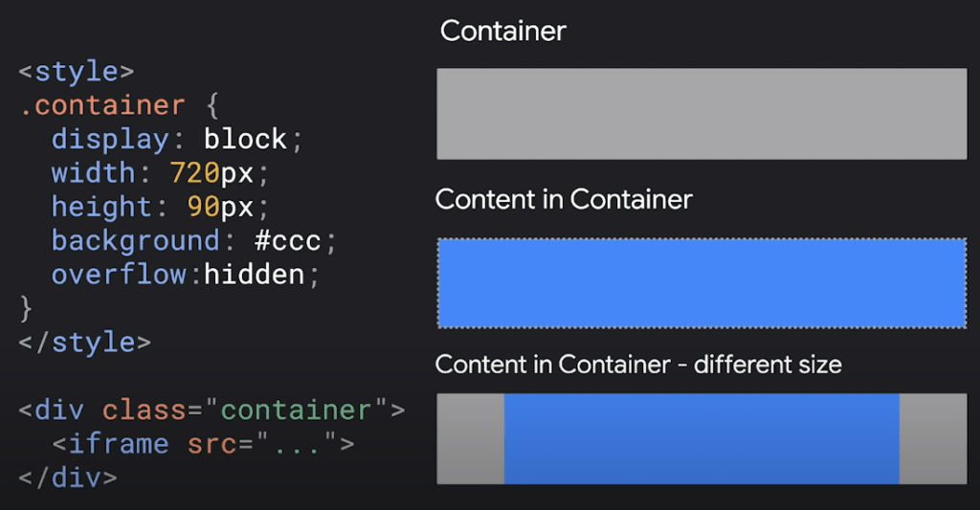The width and height of the screenshot is (980, 510).
Task: Click the .container selector text
Action: 102,105
